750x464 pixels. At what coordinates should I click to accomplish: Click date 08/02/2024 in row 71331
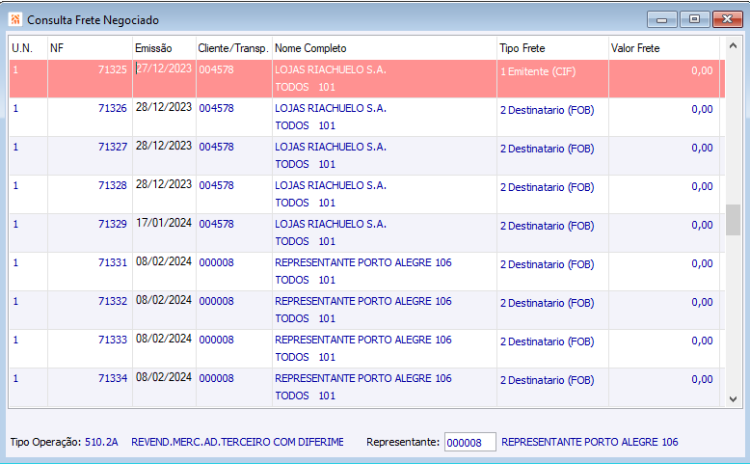pyautogui.click(x=164, y=262)
